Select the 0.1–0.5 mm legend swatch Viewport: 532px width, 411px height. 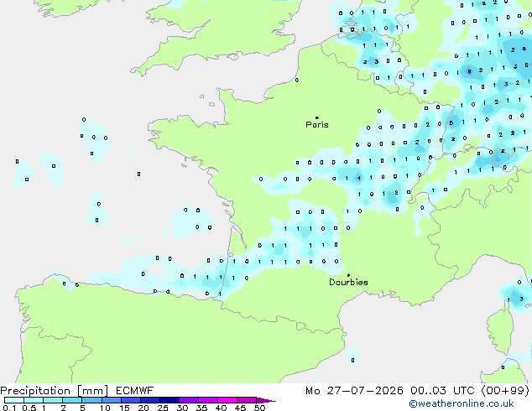(14, 400)
